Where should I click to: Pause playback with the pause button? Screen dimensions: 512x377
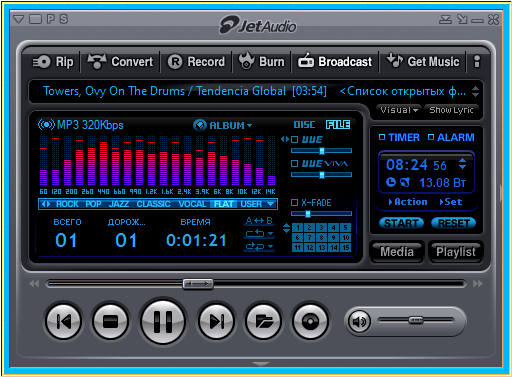(163, 322)
